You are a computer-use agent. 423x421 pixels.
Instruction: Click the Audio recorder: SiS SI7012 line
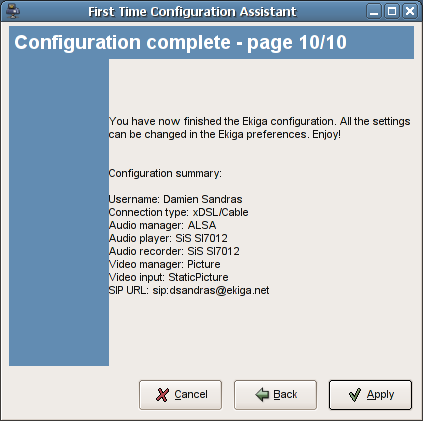[x=174, y=251]
